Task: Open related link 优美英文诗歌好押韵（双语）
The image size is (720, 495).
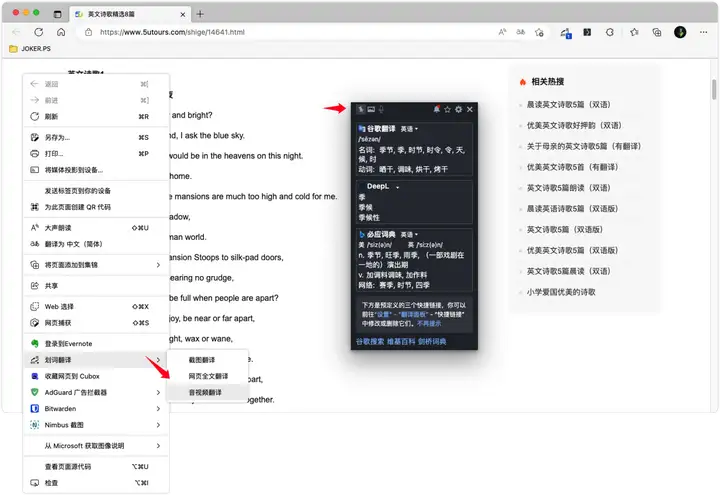Action: 574,126
